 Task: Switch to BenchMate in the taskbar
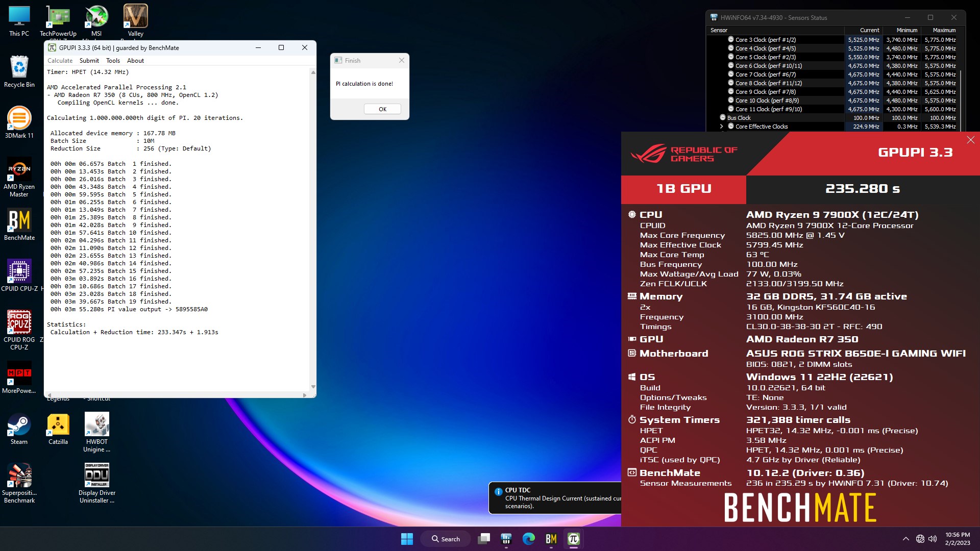[551, 539]
